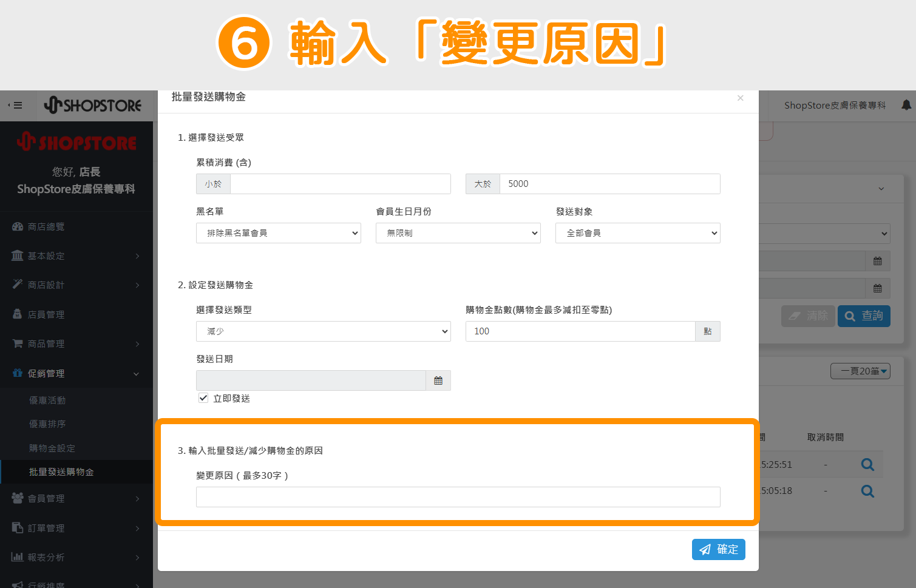Image resolution: width=916 pixels, height=588 pixels.
Task: Click the 商品管理 shopping cart icon
Action: [18, 343]
